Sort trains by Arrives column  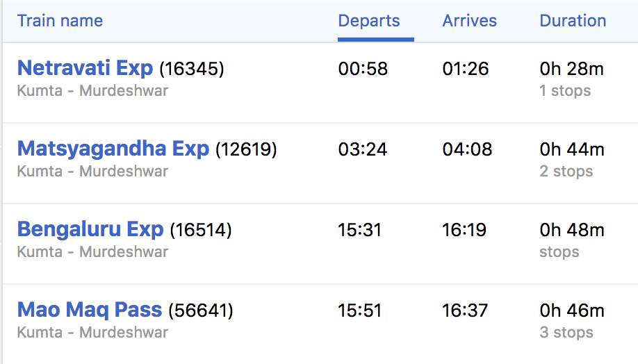pyautogui.click(x=469, y=21)
